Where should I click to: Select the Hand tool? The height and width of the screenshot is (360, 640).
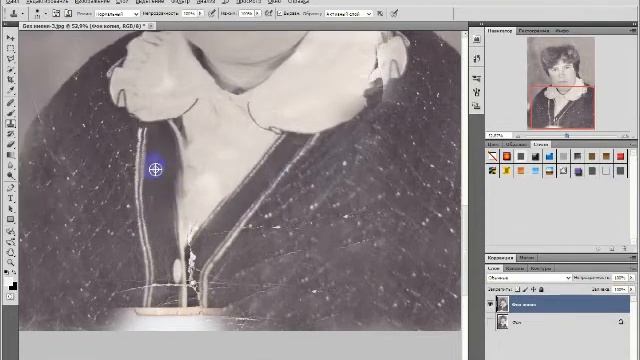11,253
